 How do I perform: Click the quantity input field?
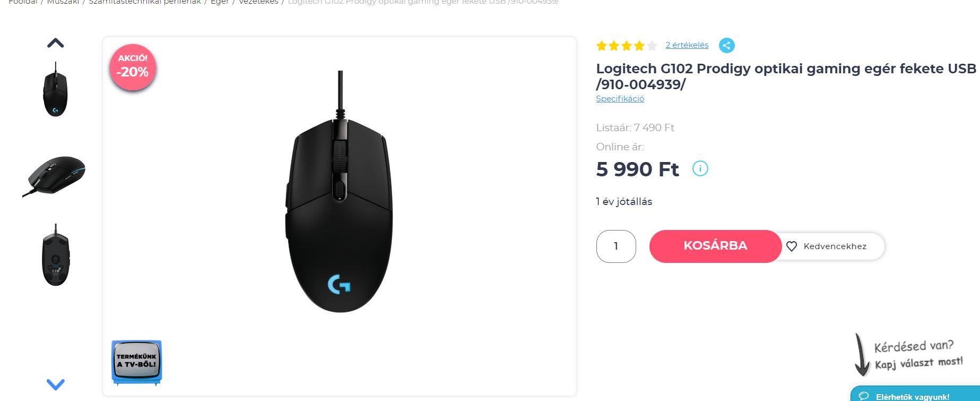coord(615,246)
